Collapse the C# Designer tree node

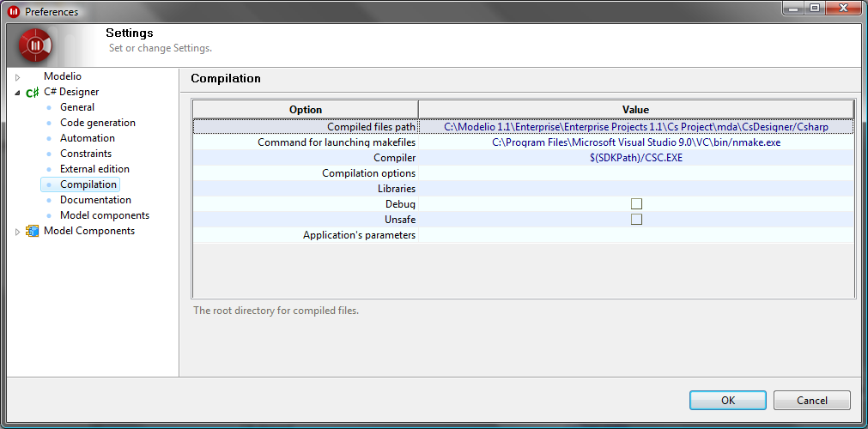18,93
